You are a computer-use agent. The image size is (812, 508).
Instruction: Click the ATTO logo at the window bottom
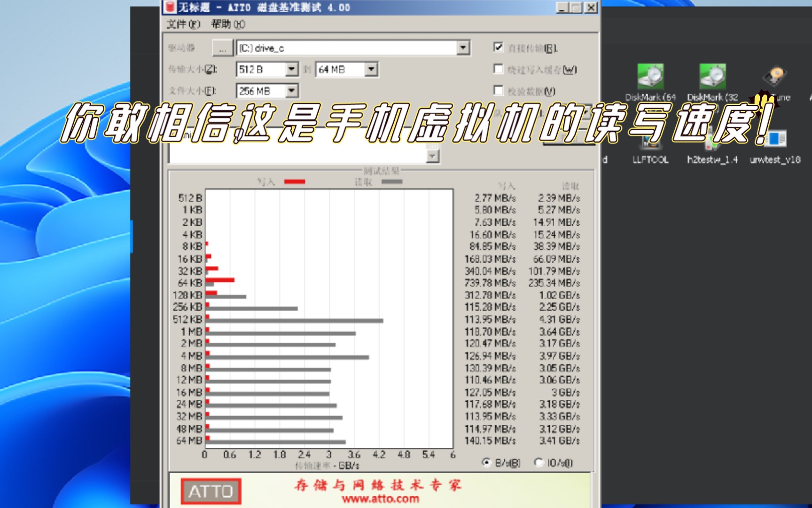[x=211, y=491]
